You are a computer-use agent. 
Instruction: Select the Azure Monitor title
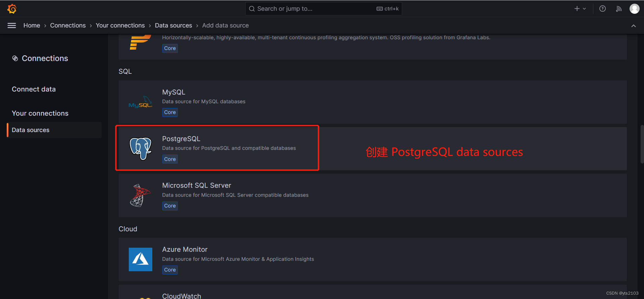pyautogui.click(x=185, y=249)
